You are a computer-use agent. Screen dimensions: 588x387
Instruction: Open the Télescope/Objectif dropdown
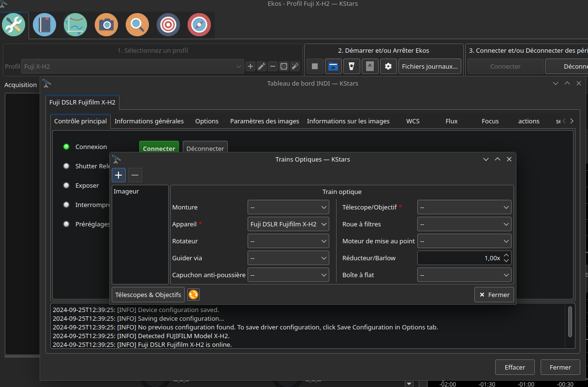click(464, 207)
